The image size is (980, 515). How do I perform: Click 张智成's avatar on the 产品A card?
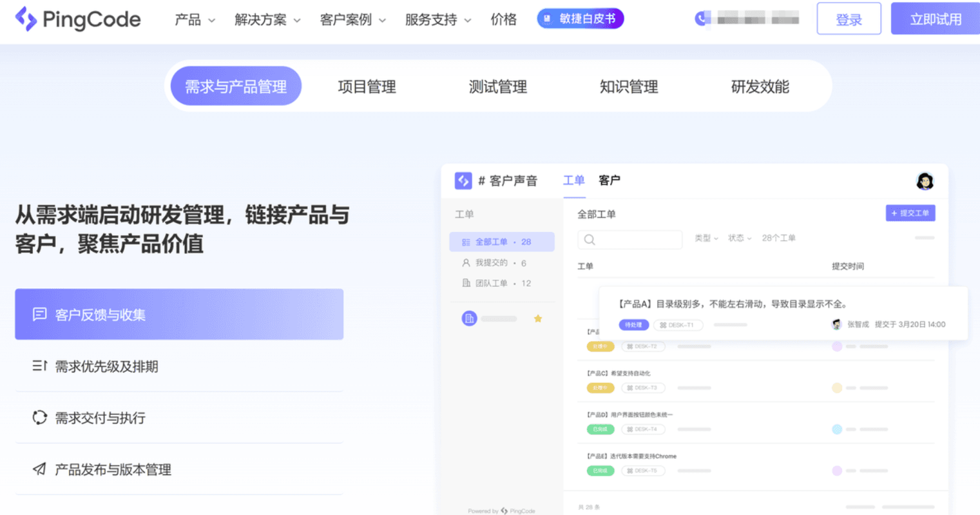tap(837, 324)
